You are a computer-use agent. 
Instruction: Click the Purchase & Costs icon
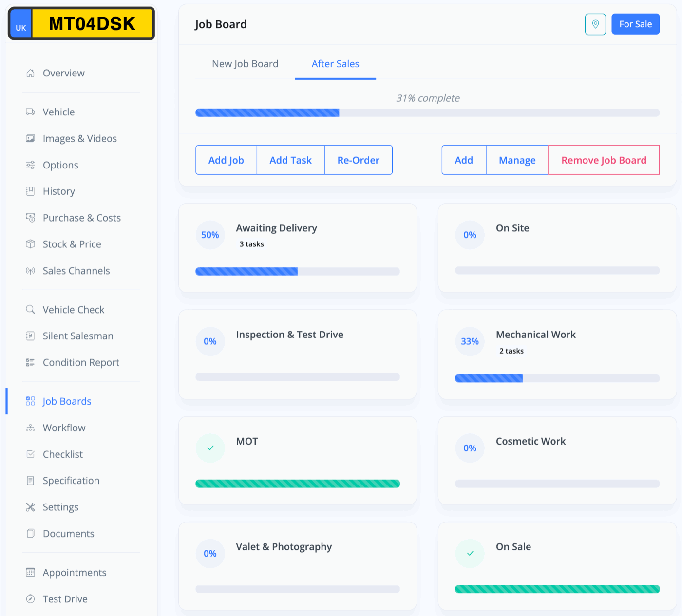30,218
